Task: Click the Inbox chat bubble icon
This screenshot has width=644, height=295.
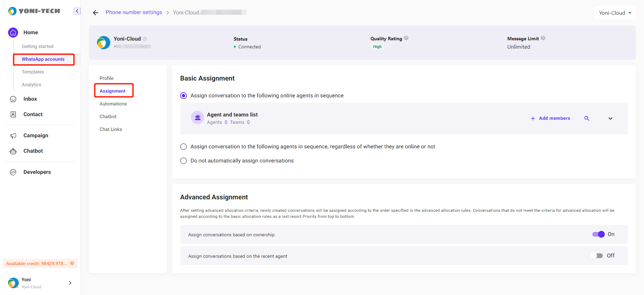Action: tap(13, 99)
